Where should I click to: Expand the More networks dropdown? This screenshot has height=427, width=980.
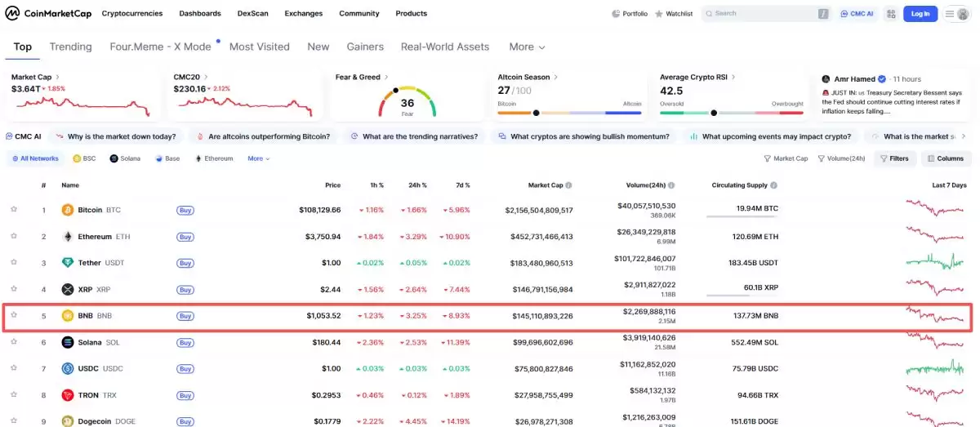point(258,158)
